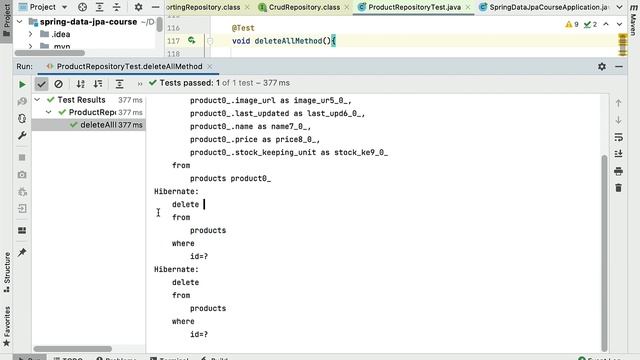The image size is (640, 360).
Task: Hide the Run tool window
Action: [619, 67]
